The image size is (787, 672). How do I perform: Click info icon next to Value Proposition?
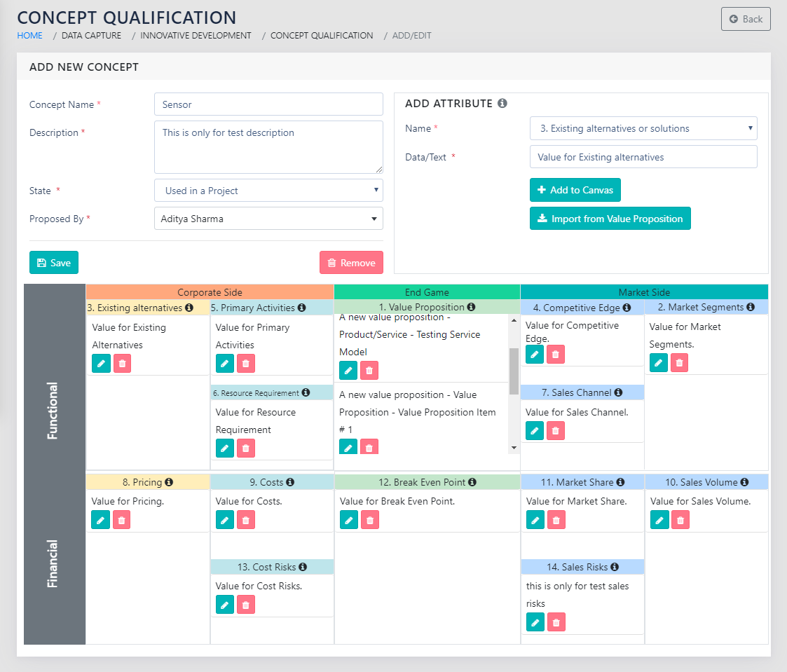[472, 307]
